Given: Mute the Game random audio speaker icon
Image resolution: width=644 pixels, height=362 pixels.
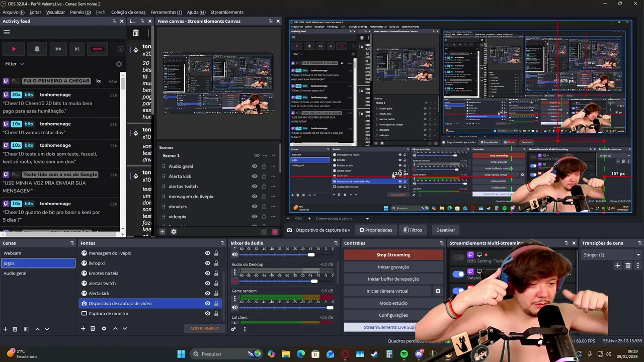Looking at the screenshot, I should pyautogui.click(x=234, y=307).
